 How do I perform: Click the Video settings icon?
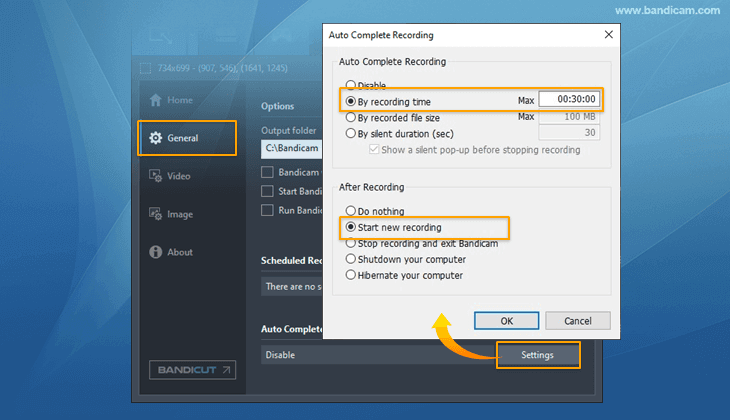pos(155,176)
